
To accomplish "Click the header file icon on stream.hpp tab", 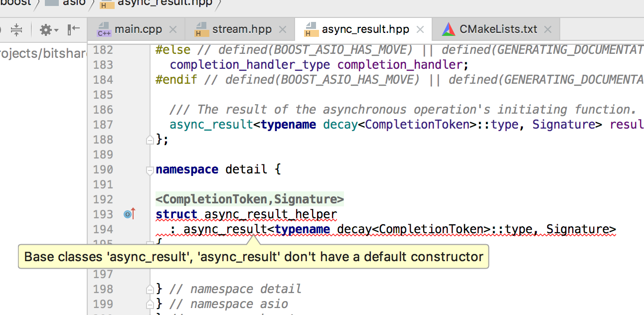I will tap(202, 29).
